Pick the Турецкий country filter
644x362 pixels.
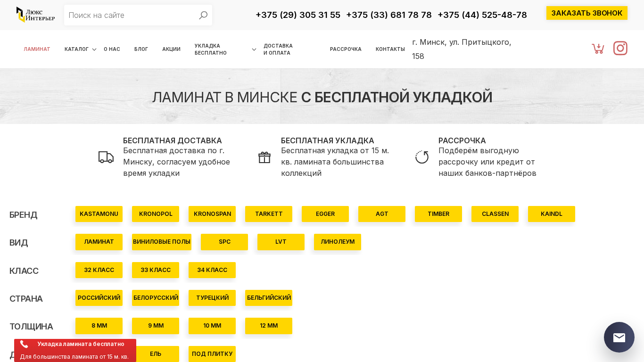tap(212, 298)
